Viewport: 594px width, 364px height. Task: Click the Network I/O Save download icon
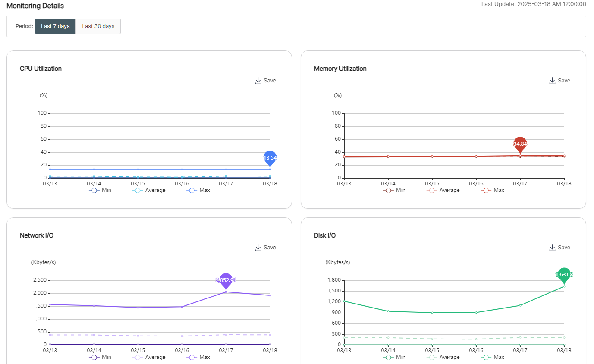[x=258, y=248]
